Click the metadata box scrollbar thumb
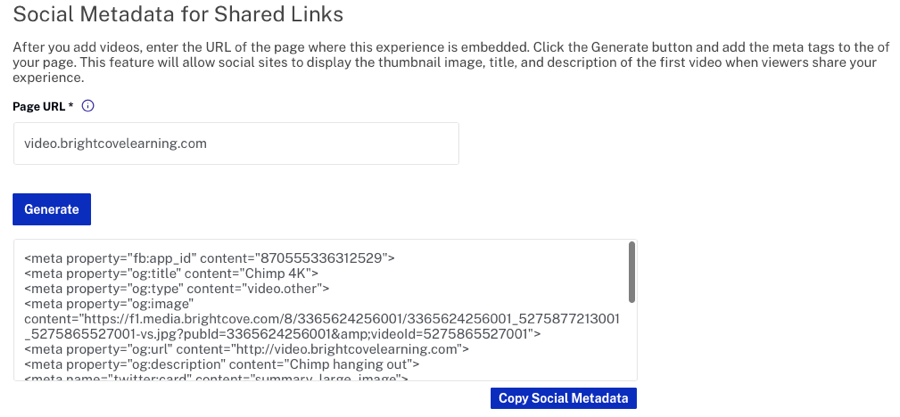900x417 pixels. 631,272
